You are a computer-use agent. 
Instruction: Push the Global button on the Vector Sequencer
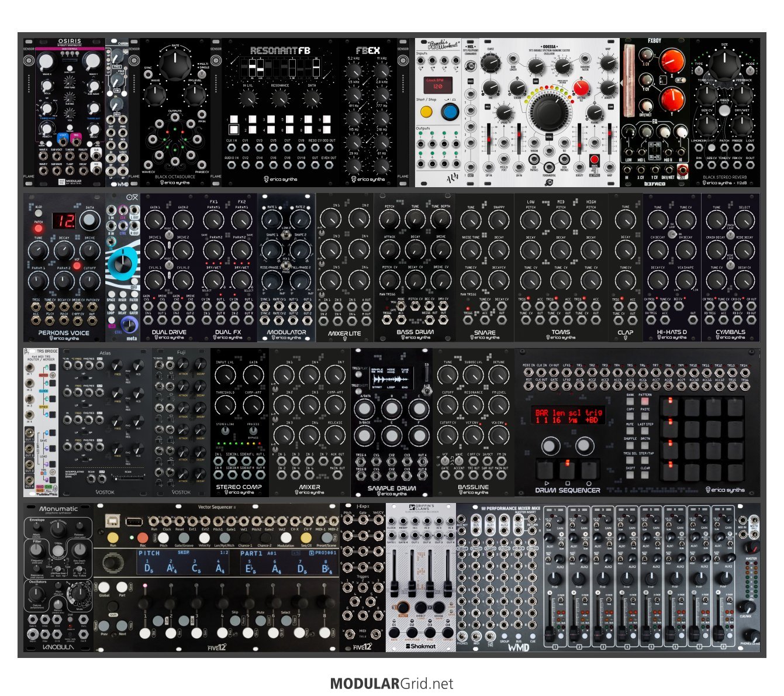(105, 587)
